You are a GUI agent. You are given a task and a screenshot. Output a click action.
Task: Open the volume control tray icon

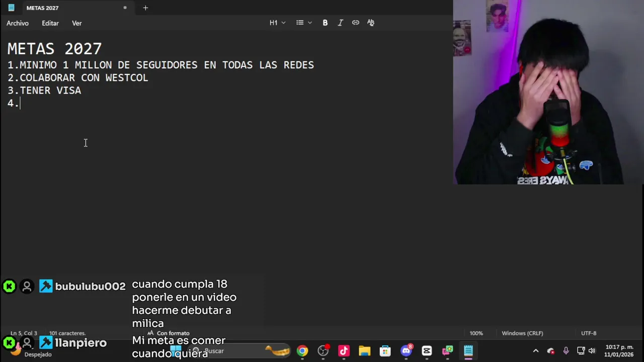point(592,351)
